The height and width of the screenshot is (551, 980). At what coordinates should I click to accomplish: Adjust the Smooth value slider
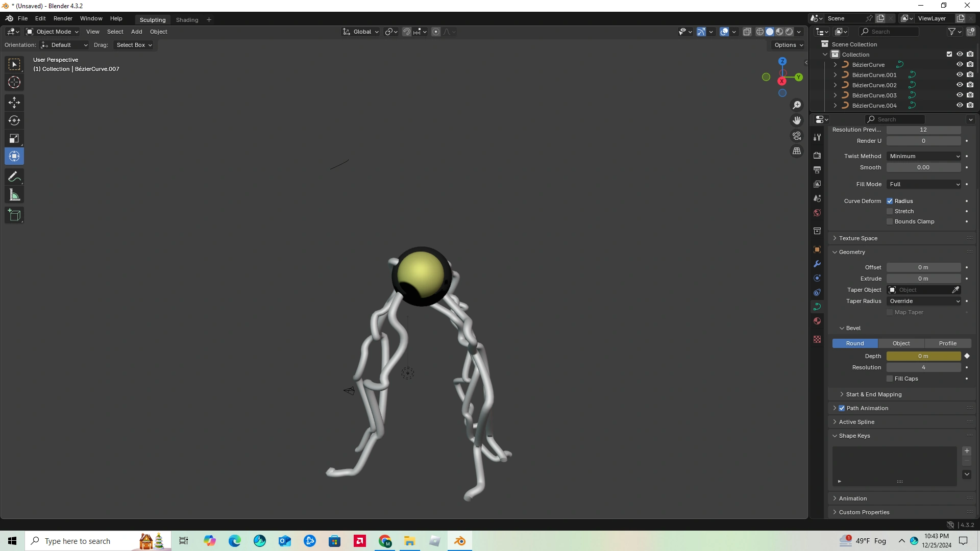coord(924,167)
